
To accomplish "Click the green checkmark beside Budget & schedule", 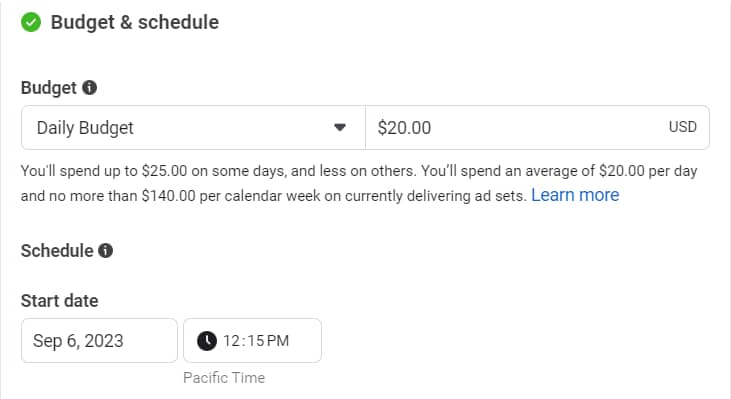I will (x=31, y=22).
